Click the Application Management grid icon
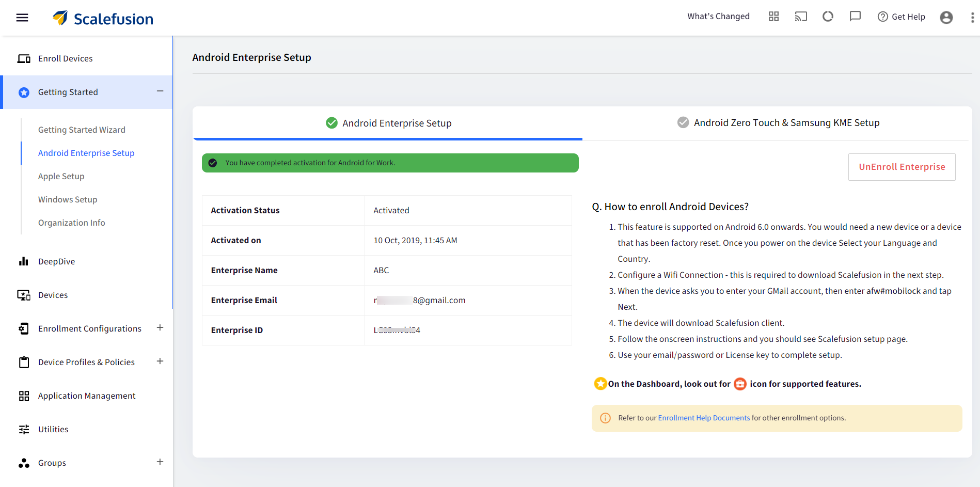This screenshot has height=487, width=980. (x=24, y=396)
